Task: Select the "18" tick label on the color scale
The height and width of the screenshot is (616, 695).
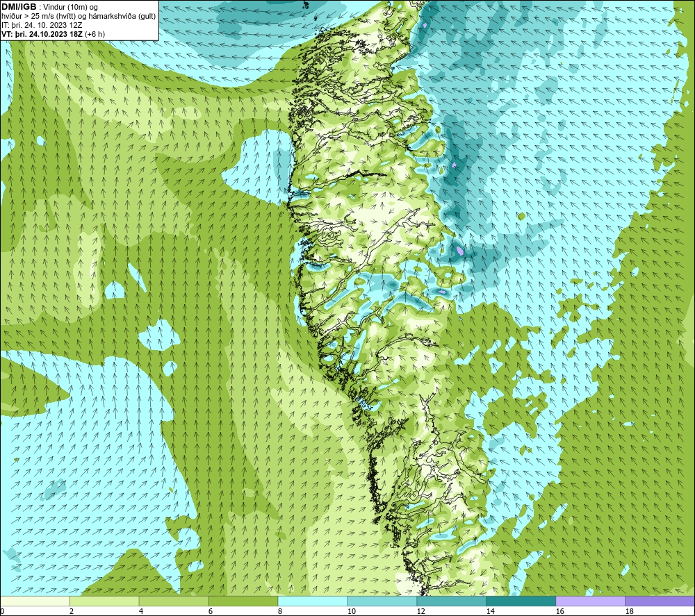Action: tap(629, 611)
